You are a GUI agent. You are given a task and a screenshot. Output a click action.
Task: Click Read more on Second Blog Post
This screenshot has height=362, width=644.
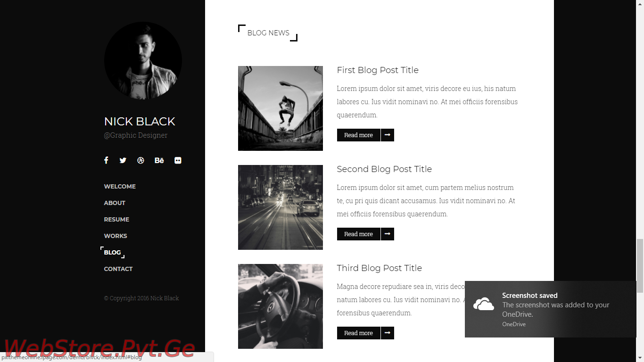[359, 234]
